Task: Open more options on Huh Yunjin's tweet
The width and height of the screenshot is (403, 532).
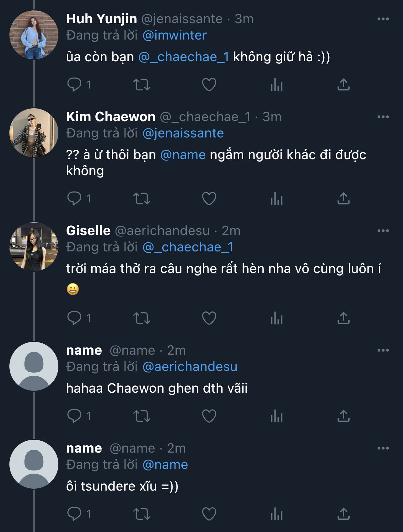Action: pyautogui.click(x=383, y=19)
